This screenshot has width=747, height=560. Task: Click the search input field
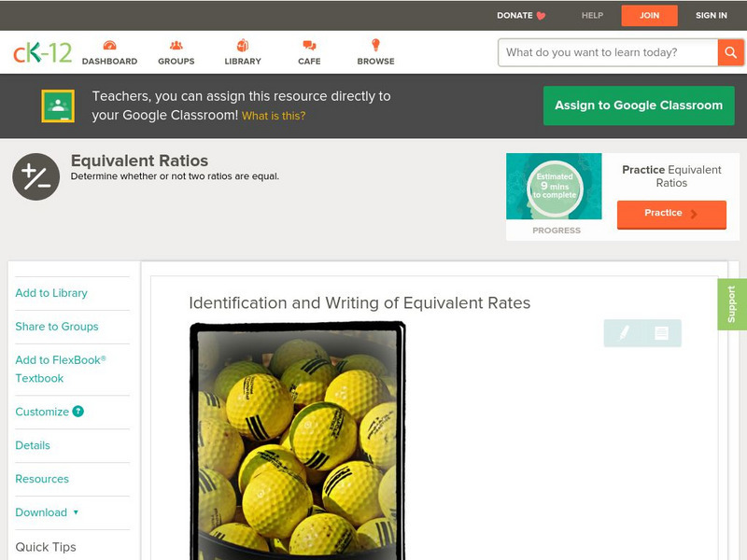coord(608,52)
